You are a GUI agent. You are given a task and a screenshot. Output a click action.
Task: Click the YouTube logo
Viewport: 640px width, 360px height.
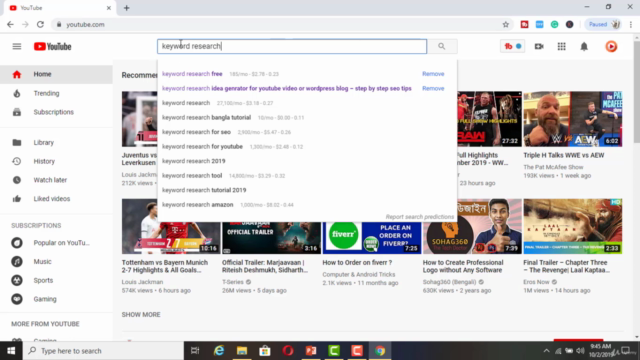click(x=53, y=47)
